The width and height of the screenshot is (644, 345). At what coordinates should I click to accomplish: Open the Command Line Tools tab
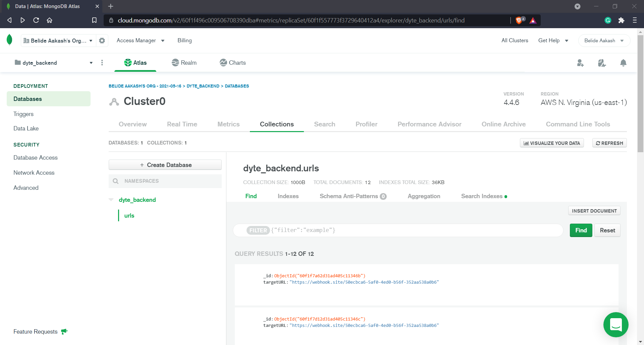pos(578,124)
